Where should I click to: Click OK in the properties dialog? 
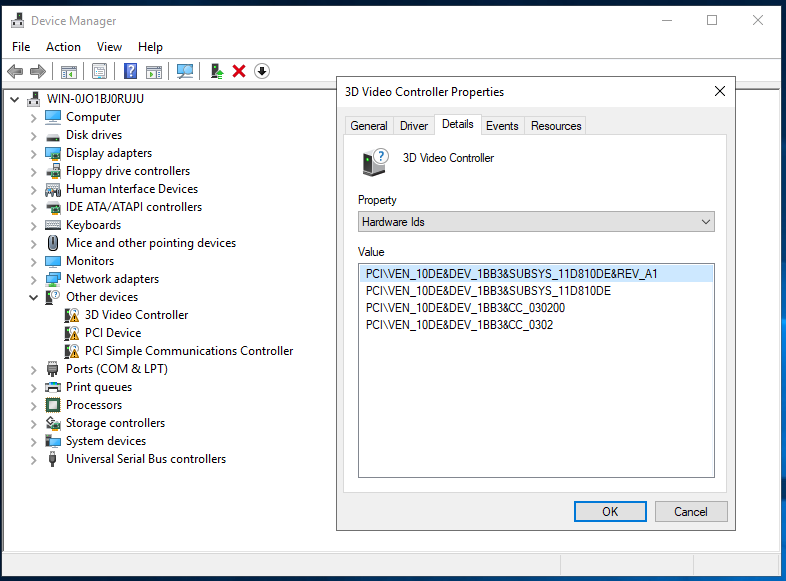tap(610, 511)
